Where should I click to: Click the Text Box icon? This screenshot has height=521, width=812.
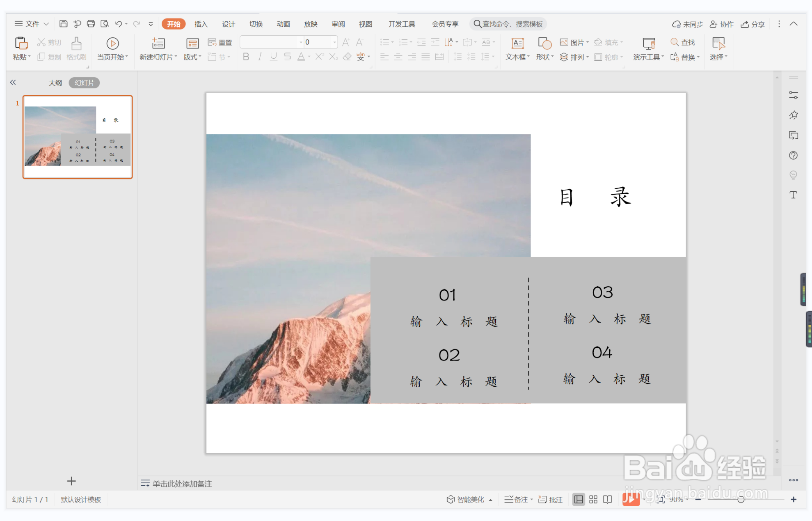point(517,44)
